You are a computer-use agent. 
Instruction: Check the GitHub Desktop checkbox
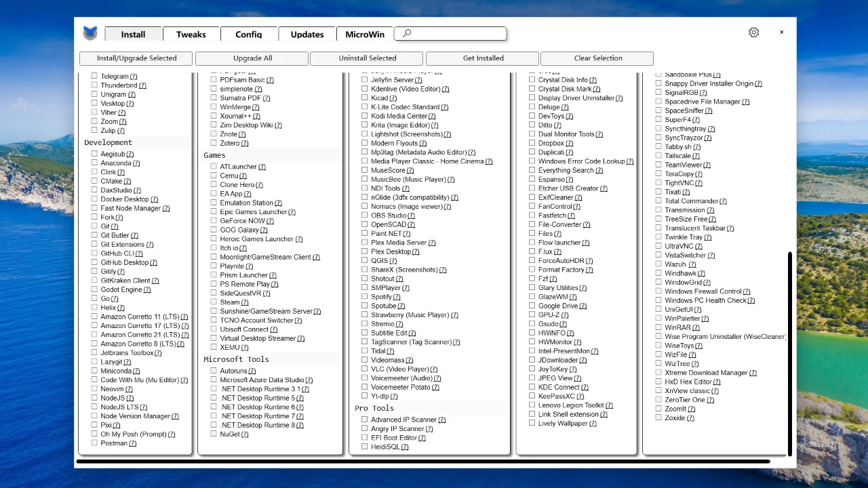tap(94, 262)
